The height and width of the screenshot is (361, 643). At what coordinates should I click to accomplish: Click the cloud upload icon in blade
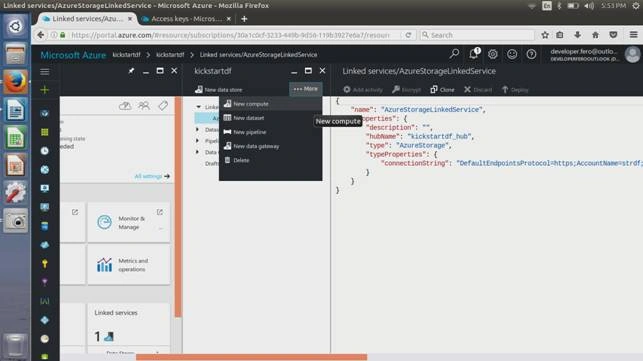click(125, 106)
